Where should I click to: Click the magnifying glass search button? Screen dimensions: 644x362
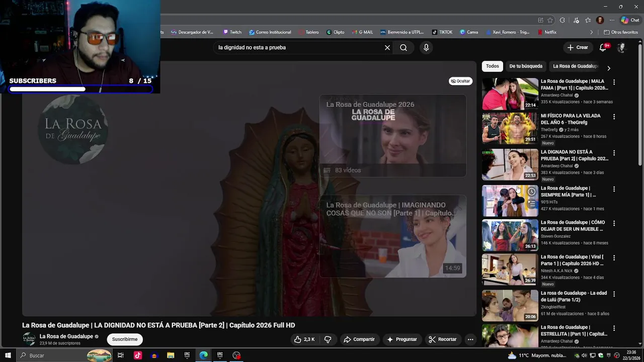click(x=404, y=47)
